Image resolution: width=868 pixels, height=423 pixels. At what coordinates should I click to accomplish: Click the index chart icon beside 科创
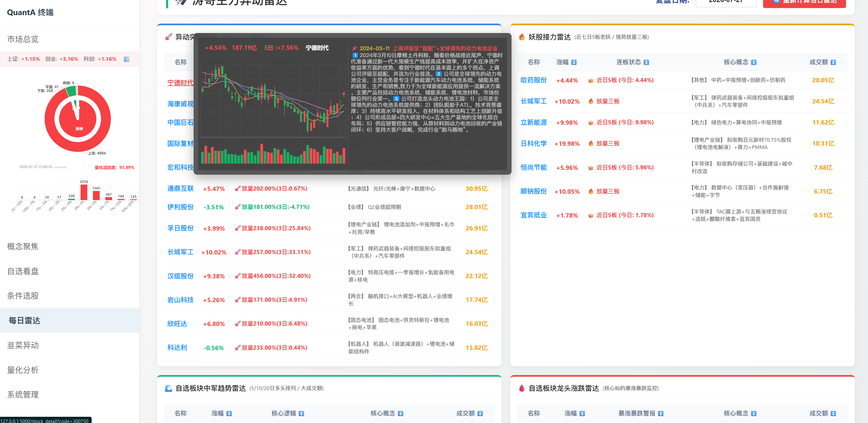pos(126,59)
